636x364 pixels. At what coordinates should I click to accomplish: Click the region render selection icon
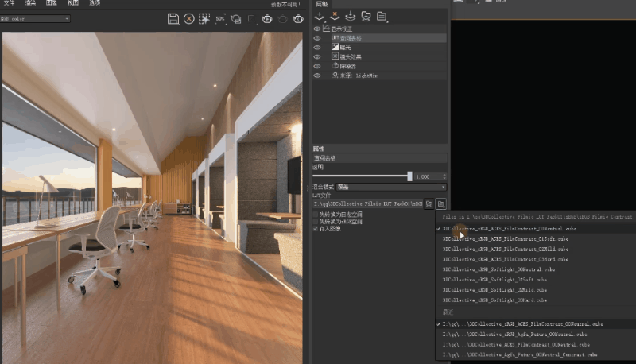tap(204, 18)
